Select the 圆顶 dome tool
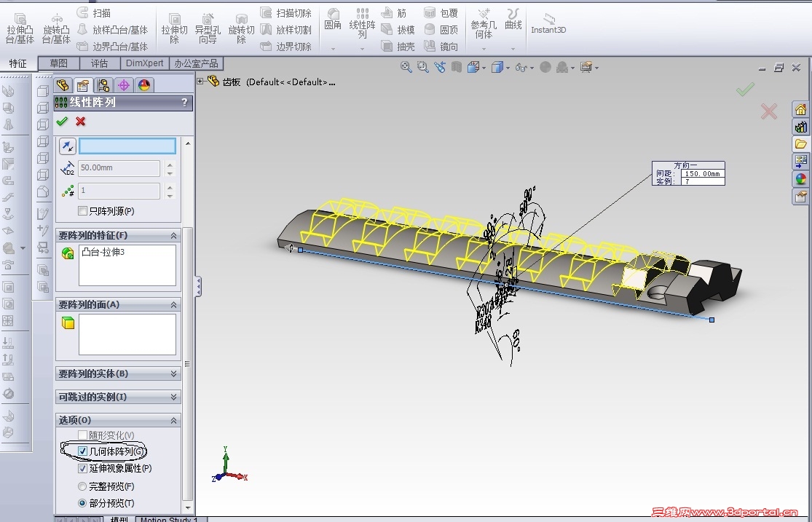This screenshot has width=812, height=522. 441,30
